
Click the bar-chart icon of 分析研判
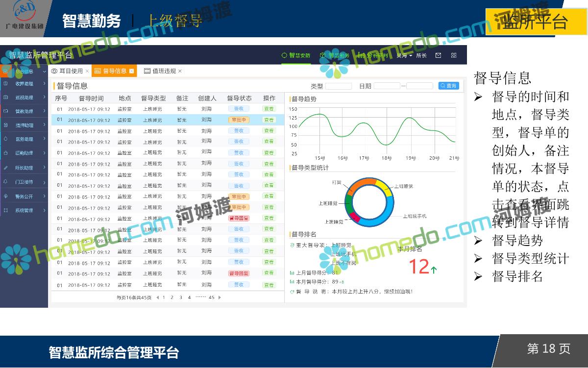[x=361, y=55]
